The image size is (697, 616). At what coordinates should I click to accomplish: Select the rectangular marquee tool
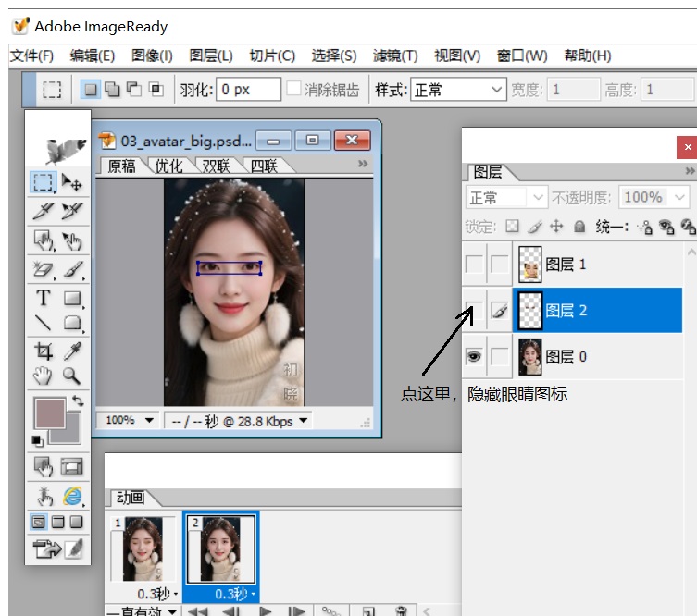coord(43,182)
